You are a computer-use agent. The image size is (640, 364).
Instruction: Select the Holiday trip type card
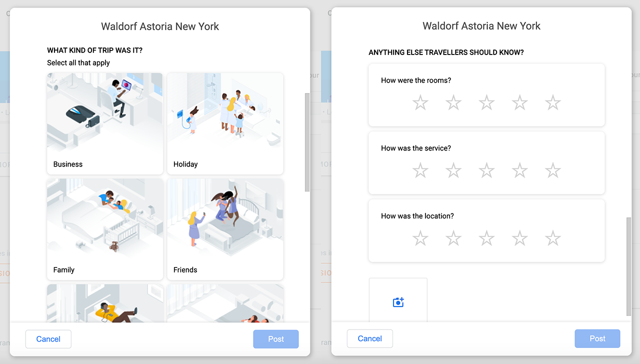pyautogui.click(x=225, y=123)
